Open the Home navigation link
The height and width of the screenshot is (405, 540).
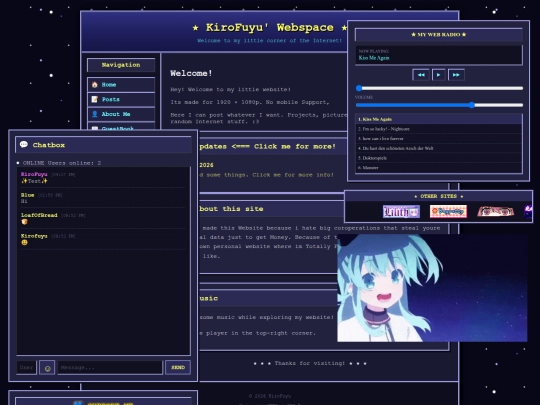(x=121, y=85)
